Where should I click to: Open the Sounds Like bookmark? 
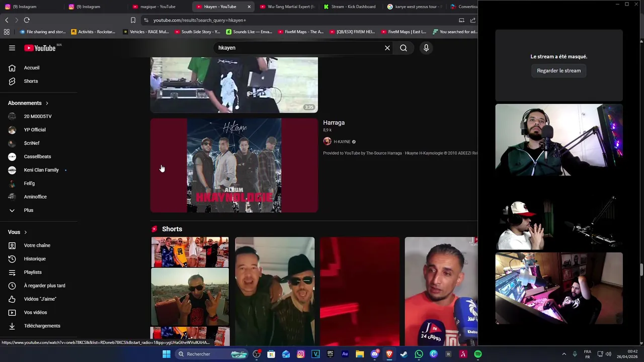pos(249,32)
